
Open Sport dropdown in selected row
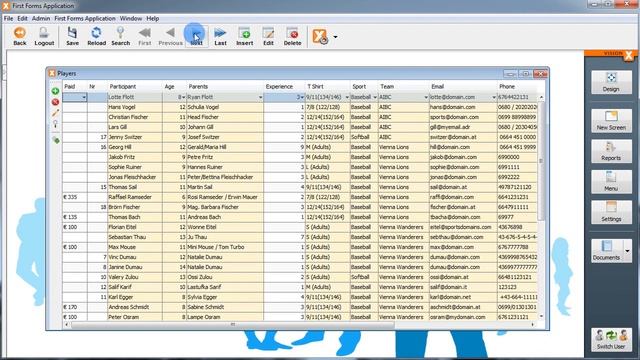click(x=375, y=97)
